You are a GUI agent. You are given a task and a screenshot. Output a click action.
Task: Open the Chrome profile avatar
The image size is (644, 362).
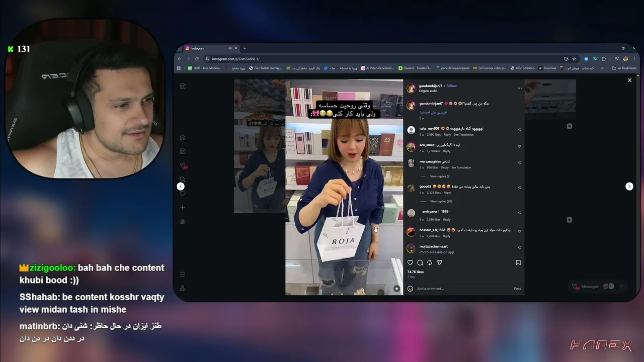(x=625, y=59)
